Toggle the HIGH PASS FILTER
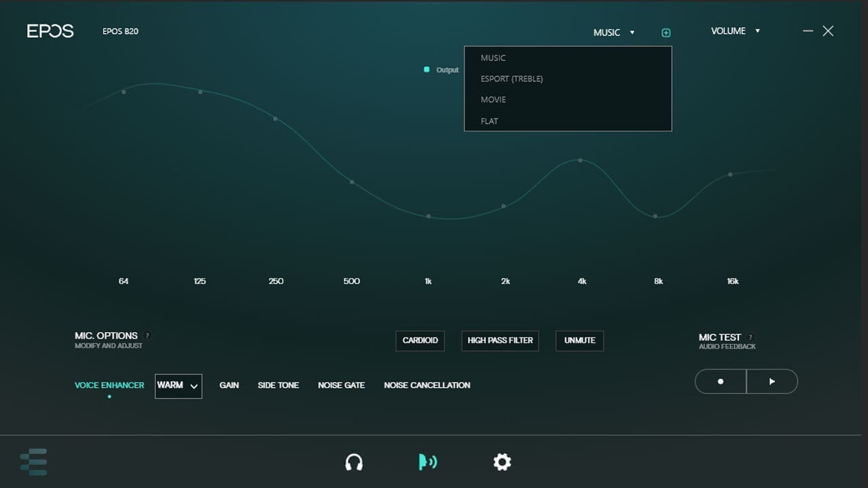This screenshot has width=868, height=488. [x=500, y=341]
